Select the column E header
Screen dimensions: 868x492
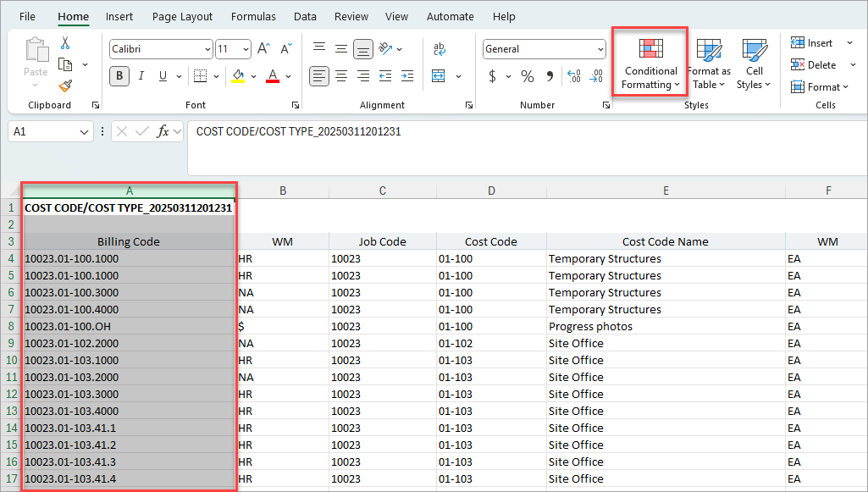666,191
